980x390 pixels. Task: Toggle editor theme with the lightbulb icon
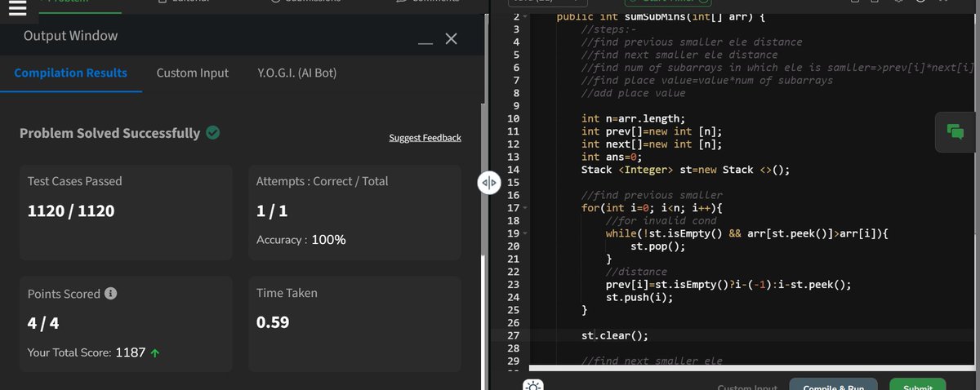click(x=532, y=384)
